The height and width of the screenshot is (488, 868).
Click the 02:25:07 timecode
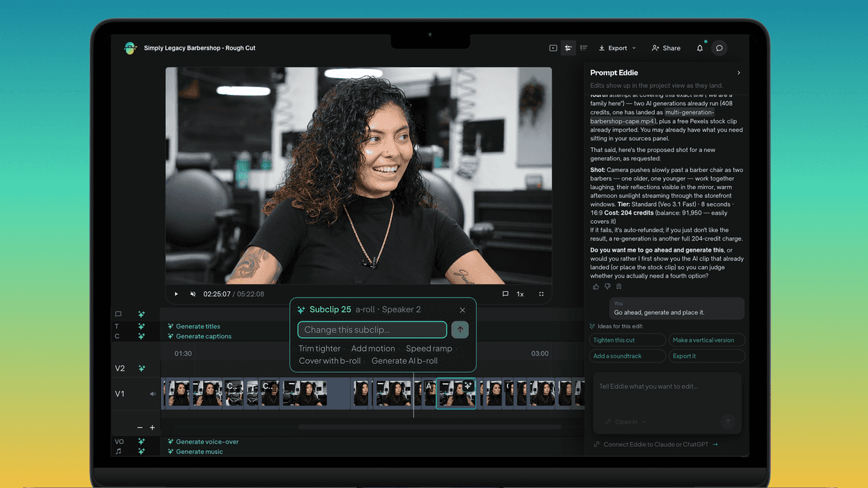coord(217,294)
